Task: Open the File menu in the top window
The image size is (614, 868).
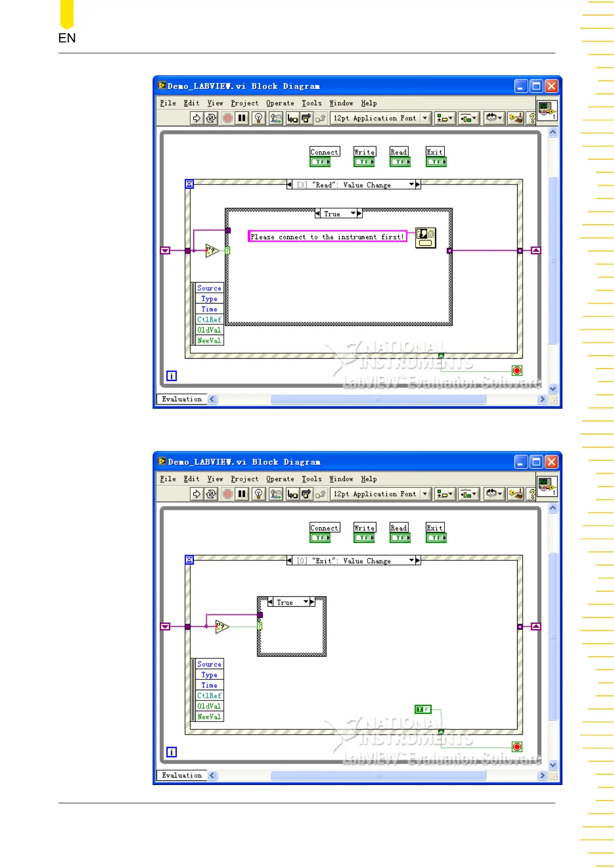Action: pyautogui.click(x=168, y=103)
